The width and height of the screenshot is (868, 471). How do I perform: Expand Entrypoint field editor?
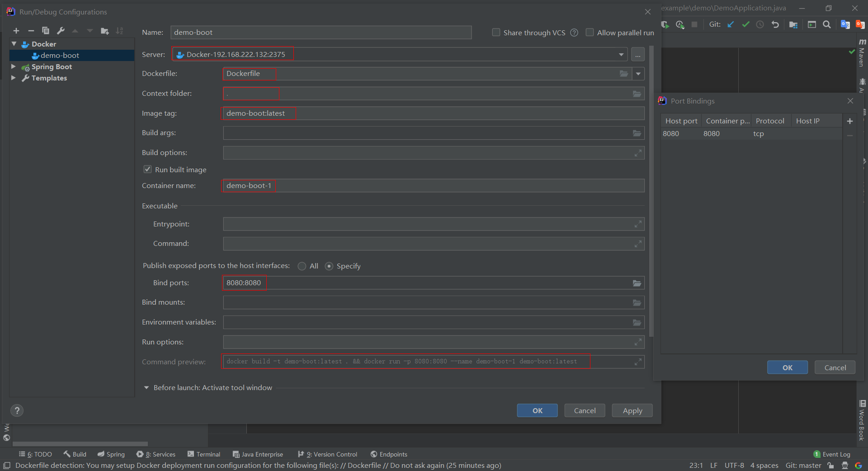pos(638,224)
